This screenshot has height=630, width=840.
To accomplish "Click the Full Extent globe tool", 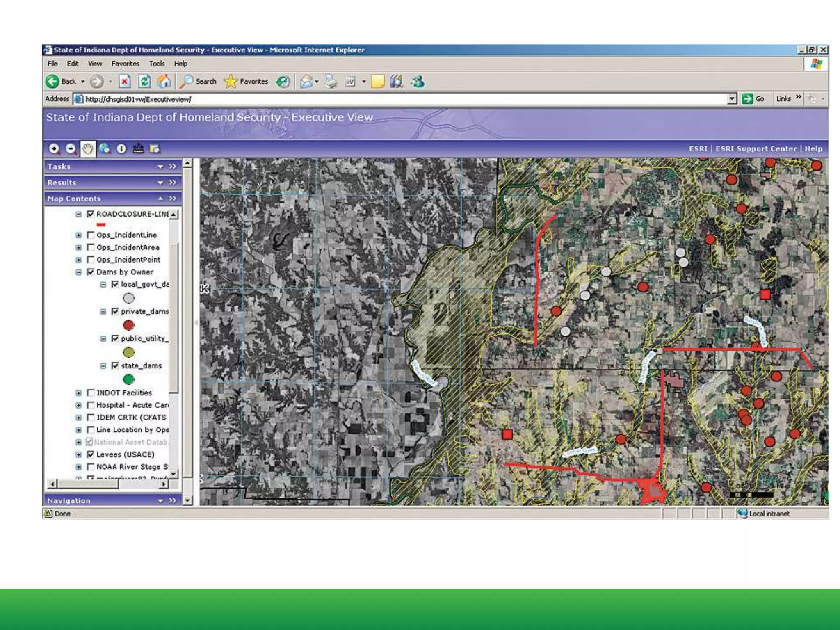I will 104,148.
